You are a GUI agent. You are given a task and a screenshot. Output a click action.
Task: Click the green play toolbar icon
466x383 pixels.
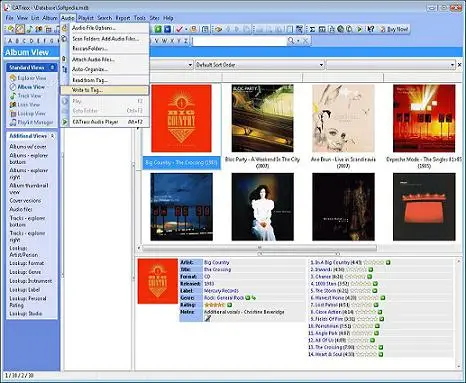tap(359, 29)
